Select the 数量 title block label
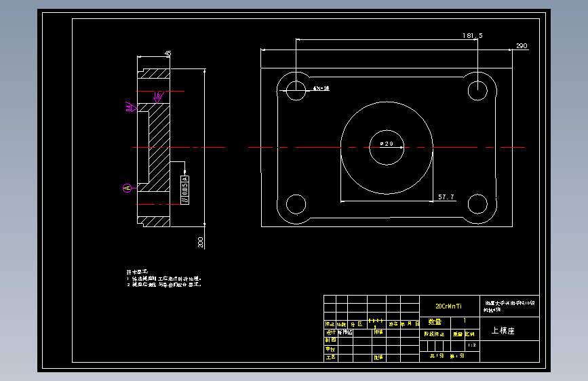The width and height of the screenshot is (588, 381). 435,322
